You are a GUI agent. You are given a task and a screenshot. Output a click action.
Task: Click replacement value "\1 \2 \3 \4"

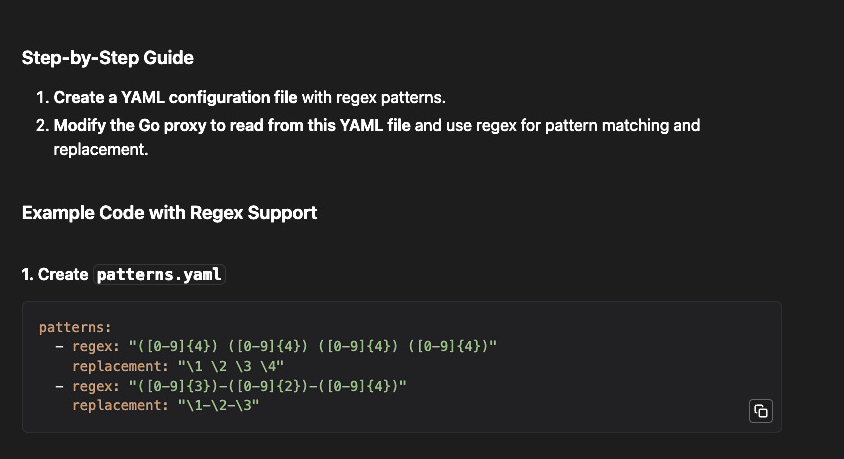230,366
